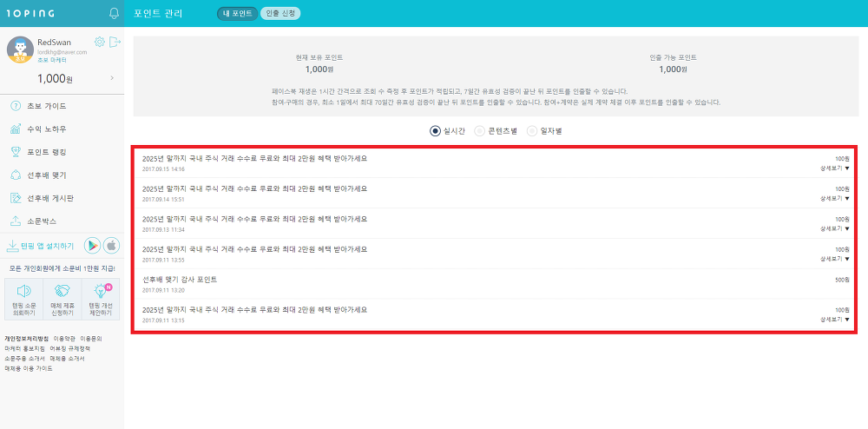Expand 상세보기 for 2017.09.14 15:51 entry
The image size is (868, 429).
point(834,198)
